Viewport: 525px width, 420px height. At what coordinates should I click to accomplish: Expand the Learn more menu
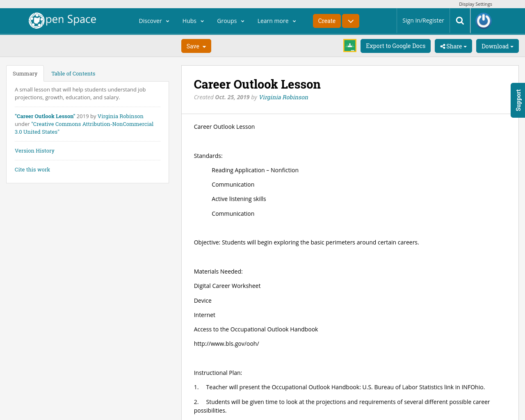point(276,20)
